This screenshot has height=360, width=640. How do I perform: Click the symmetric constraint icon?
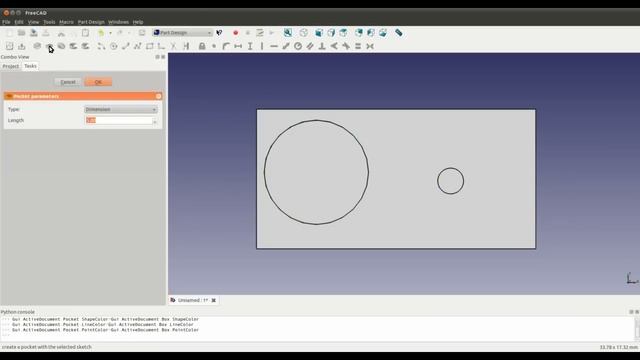tap(370, 46)
